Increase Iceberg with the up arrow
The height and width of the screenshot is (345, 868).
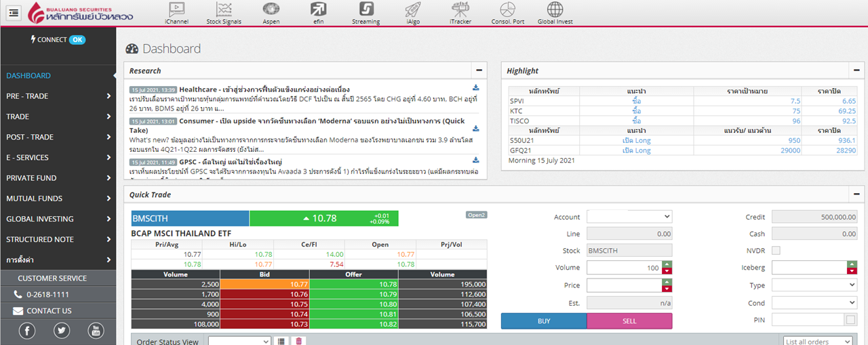[852, 264]
